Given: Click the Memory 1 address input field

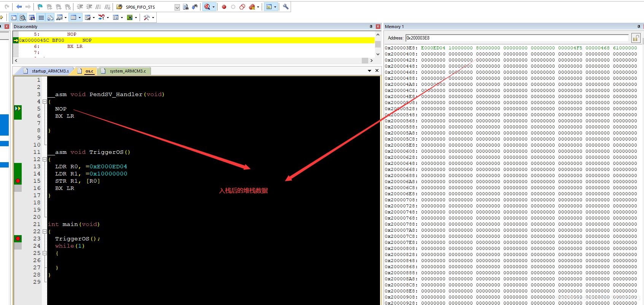Looking at the screenshot, I should click(517, 38).
